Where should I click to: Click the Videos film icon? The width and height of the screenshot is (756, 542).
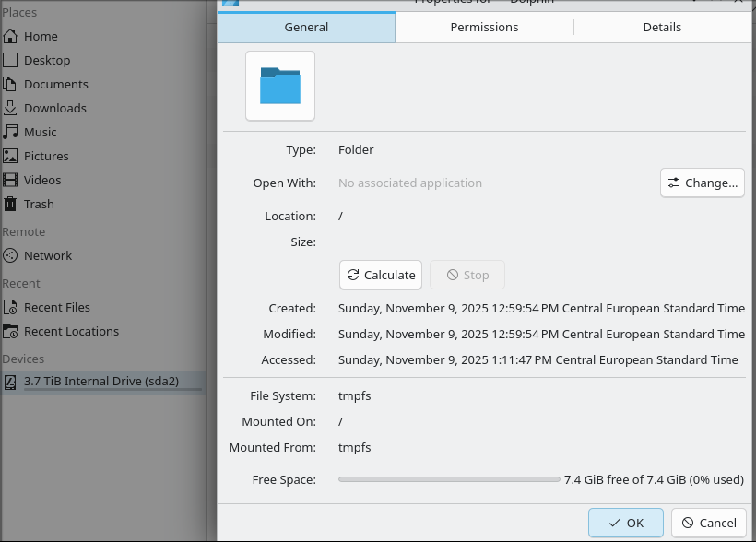point(10,180)
